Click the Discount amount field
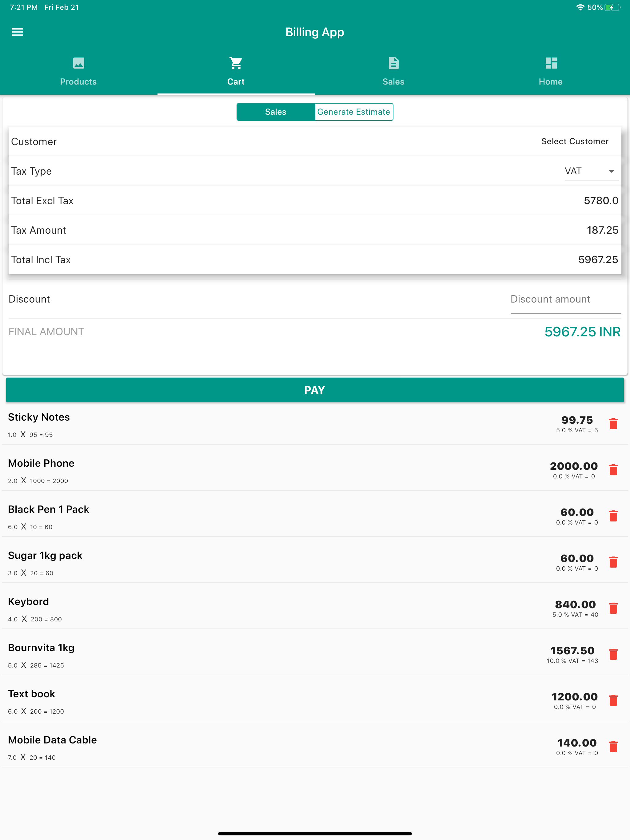The width and height of the screenshot is (630, 840). (x=565, y=299)
